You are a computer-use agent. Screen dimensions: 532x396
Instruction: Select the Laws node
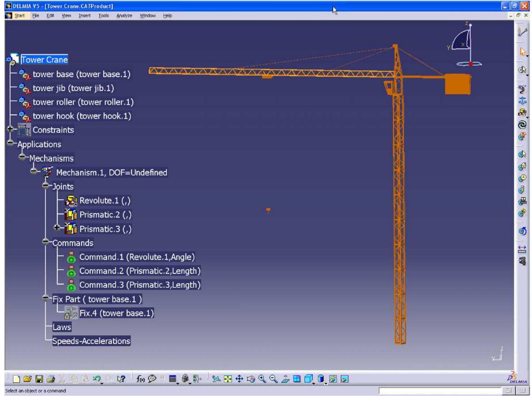(x=62, y=327)
